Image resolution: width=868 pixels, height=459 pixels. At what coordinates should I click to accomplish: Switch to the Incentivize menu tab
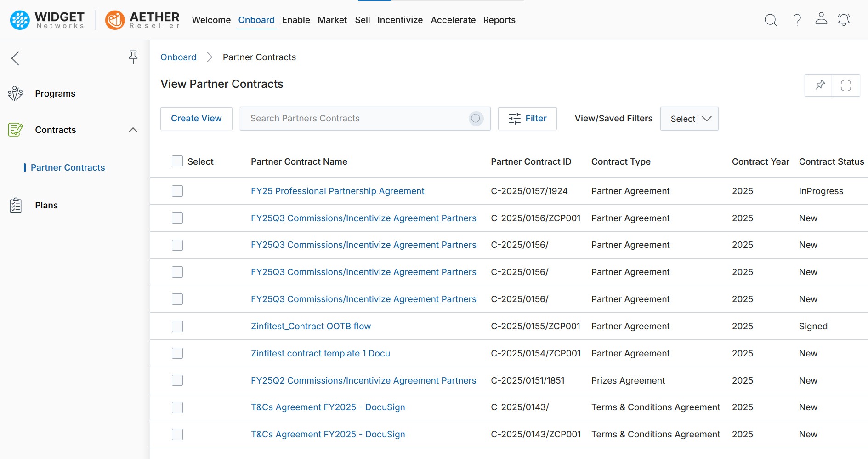tap(400, 20)
